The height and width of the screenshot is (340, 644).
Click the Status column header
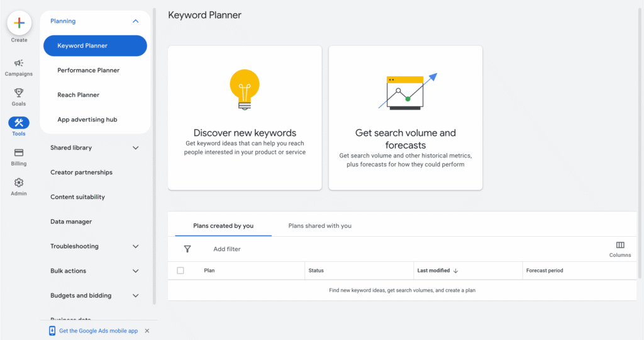click(x=316, y=271)
